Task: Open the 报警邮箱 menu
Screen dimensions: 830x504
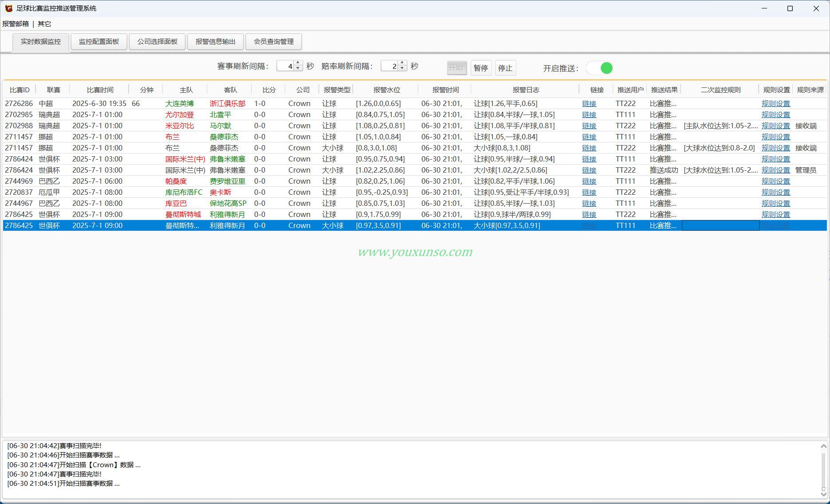Action: (x=16, y=24)
